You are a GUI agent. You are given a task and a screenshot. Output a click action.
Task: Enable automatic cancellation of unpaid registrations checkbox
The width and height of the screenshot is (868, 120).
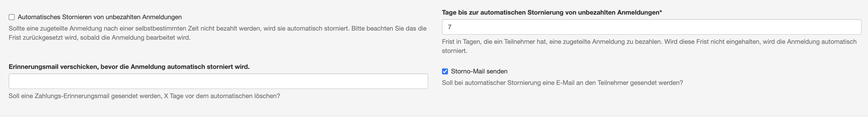coord(12,17)
